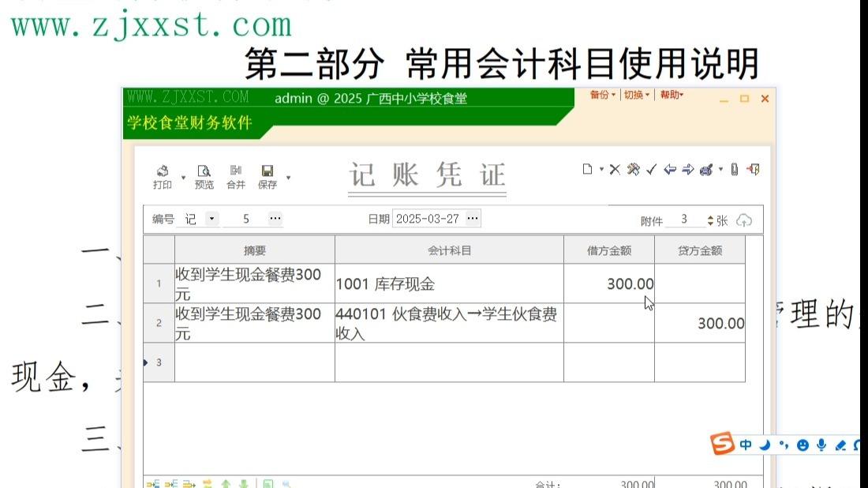Open the 帮助 help menu
Screen dimensions: 868x488
pyautogui.click(x=672, y=98)
